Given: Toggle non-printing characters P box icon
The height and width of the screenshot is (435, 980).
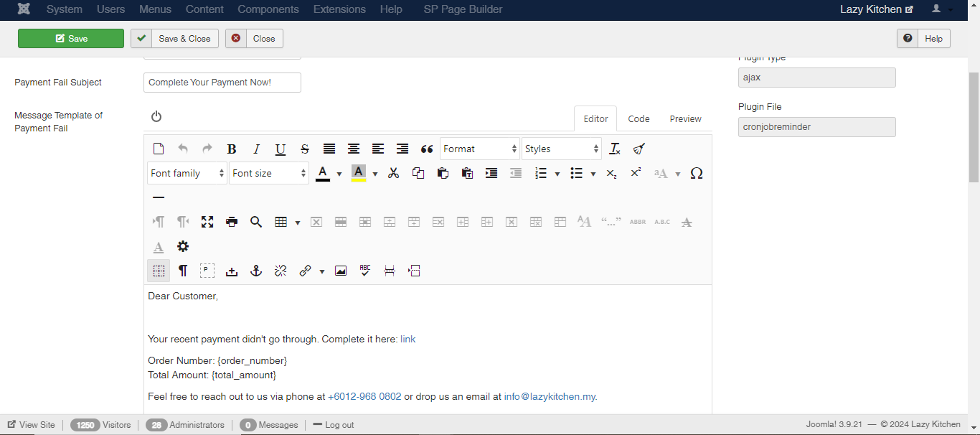Looking at the screenshot, I should coord(207,271).
